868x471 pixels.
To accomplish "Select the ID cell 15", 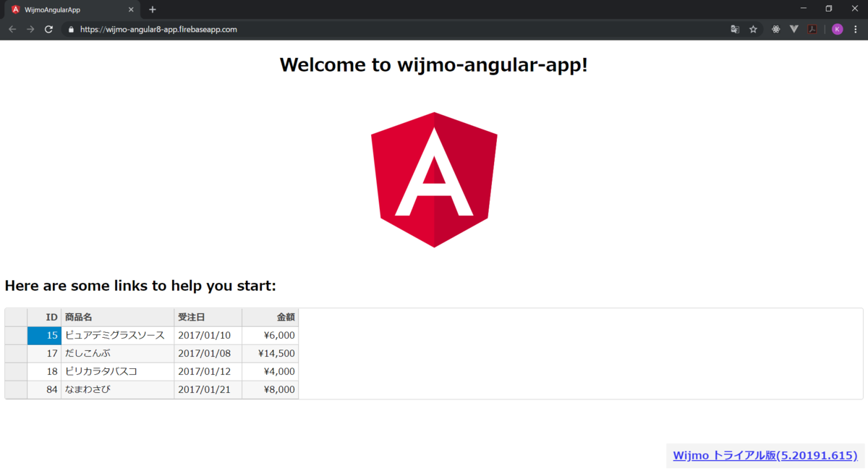I will (x=44, y=335).
